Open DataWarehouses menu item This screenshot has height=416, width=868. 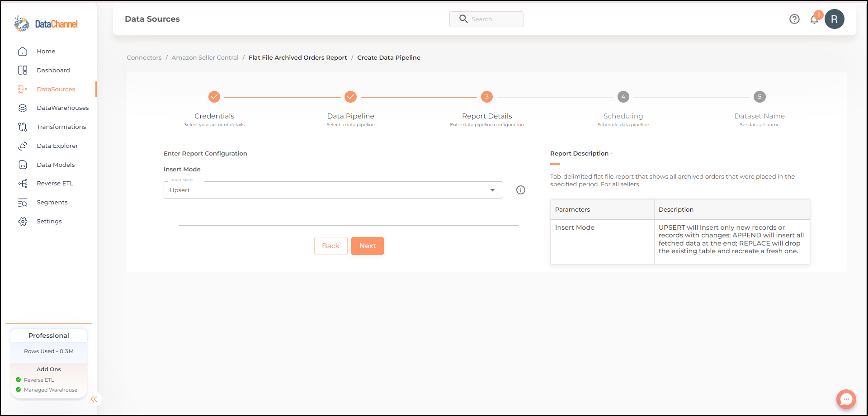[x=63, y=108]
